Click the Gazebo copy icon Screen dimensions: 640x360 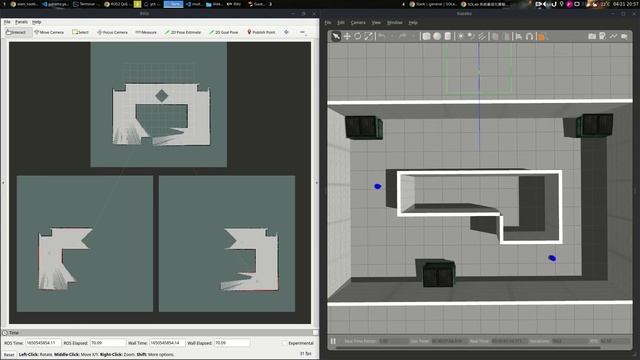495,36
